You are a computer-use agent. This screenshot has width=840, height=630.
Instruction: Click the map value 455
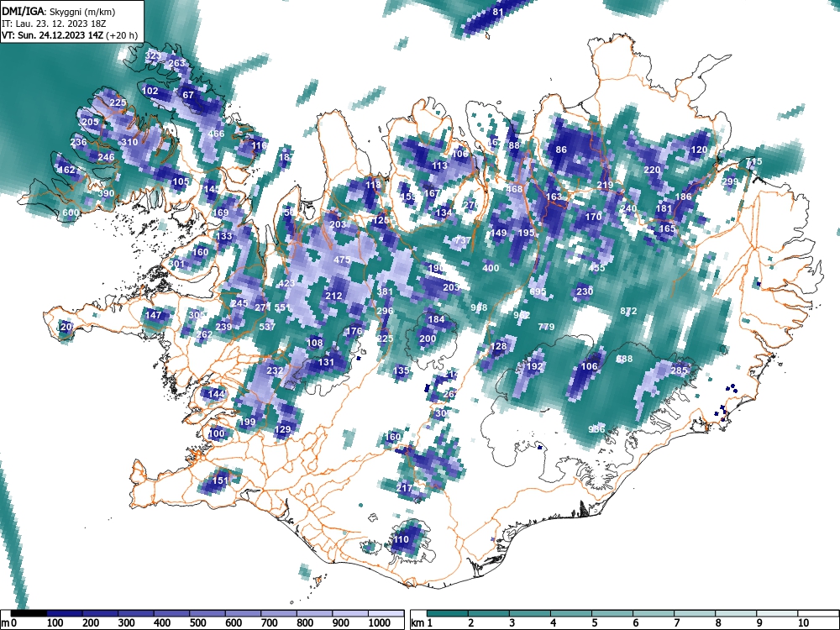[596, 268]
